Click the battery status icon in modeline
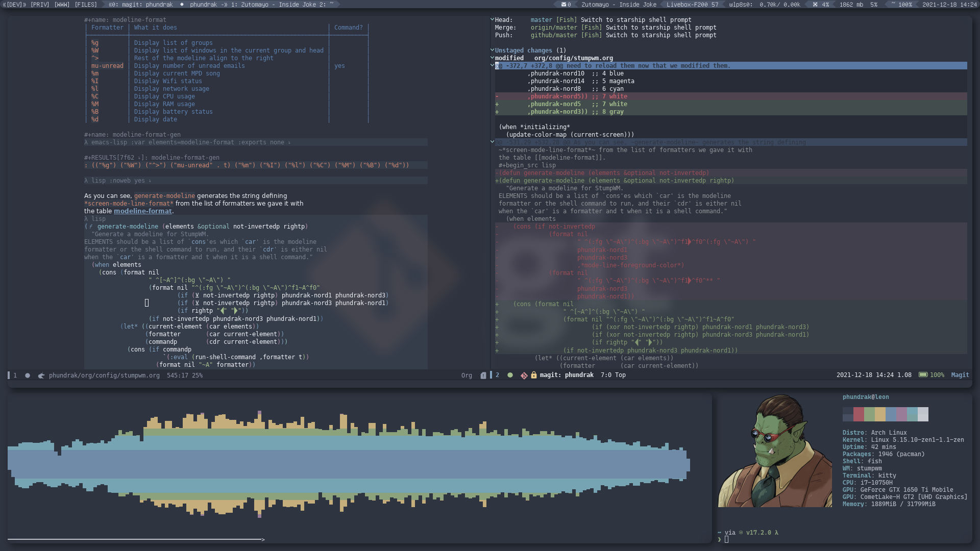 coord(922,375)
